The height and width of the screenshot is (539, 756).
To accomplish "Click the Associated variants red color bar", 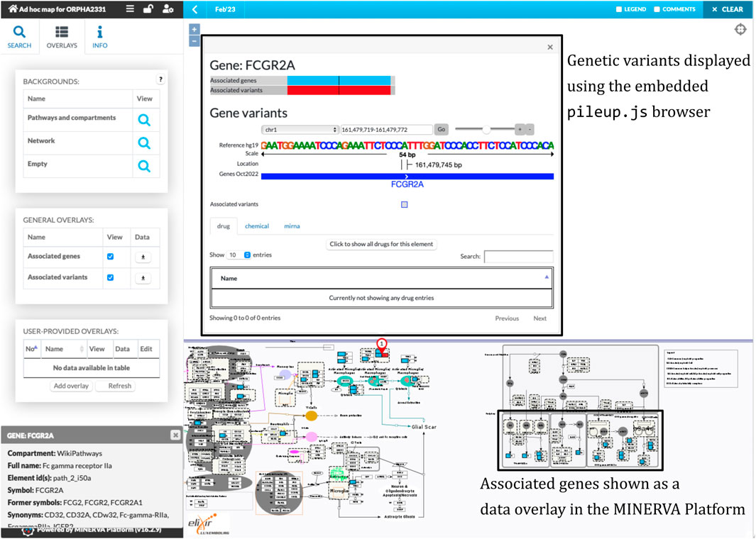I will point(339,90).
